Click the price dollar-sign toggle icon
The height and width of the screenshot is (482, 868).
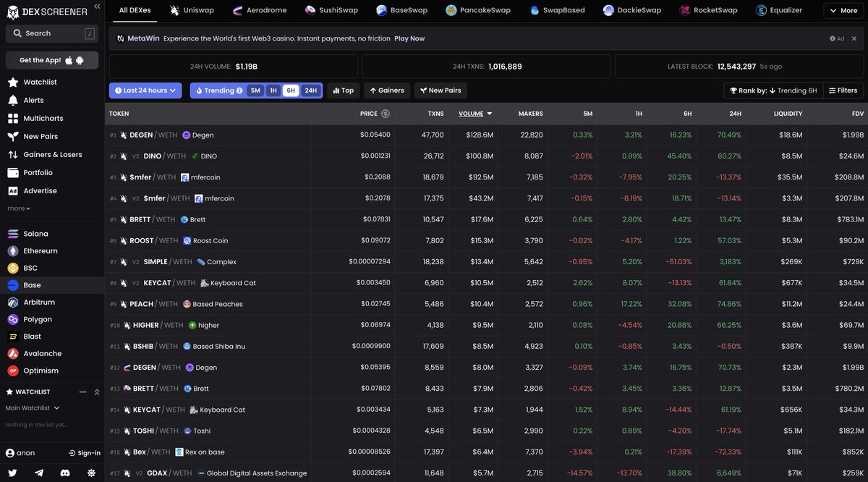386,114
